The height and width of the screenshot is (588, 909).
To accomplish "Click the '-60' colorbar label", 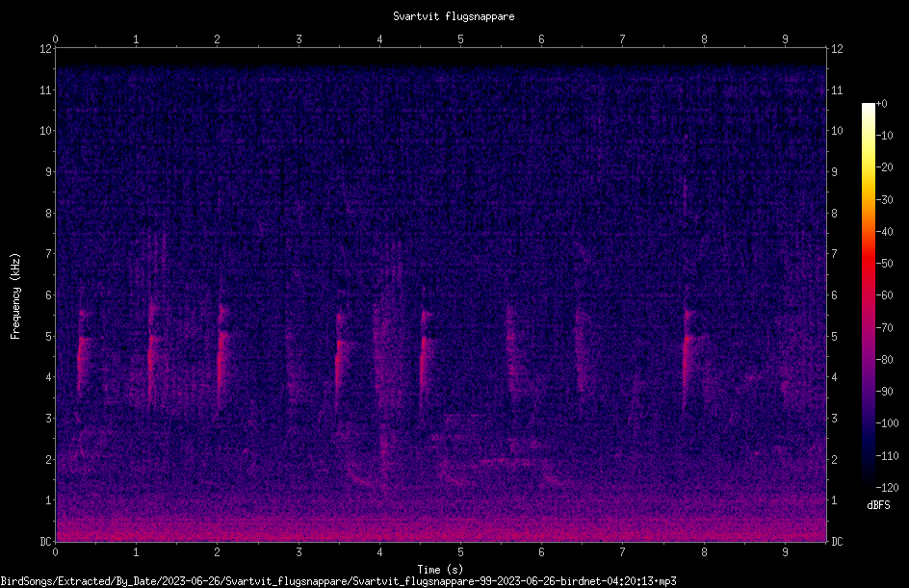I will (x=885, y=295).
